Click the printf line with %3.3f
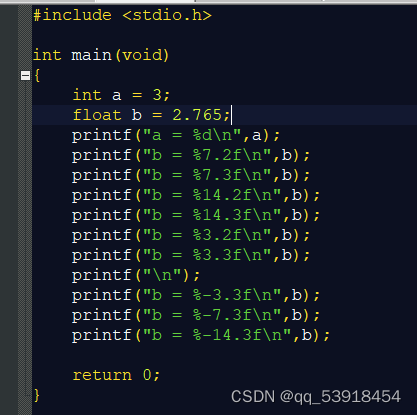This screenshot has width=417, height=415. coord(191,255)
